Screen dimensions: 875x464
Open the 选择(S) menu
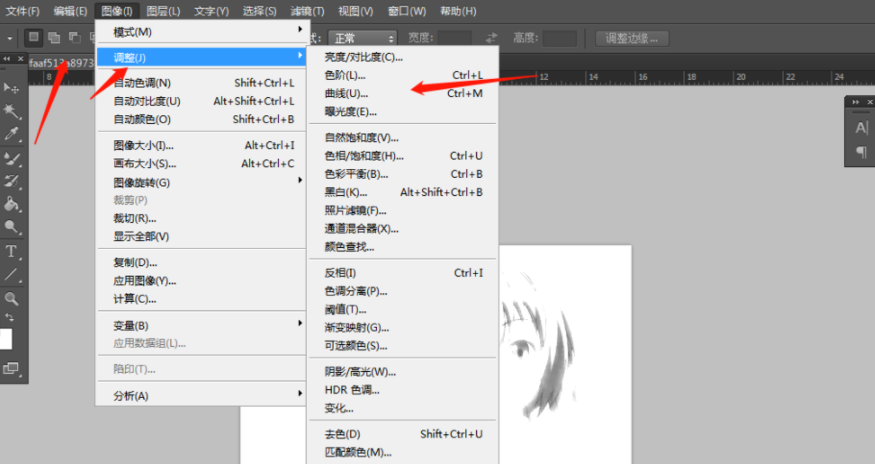click(259, 11)
